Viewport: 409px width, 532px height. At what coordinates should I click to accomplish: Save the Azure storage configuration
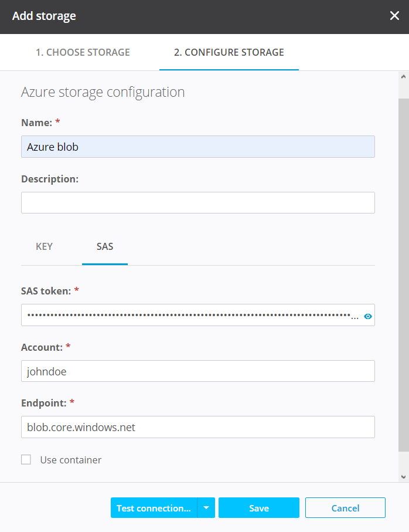(258, 507)
